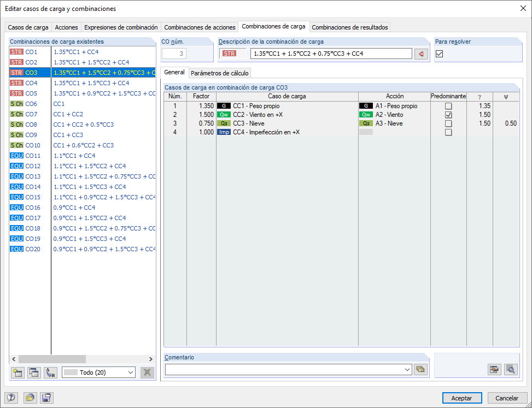Viewport: 532px width, 408px height.
Task: Click EQU badge of CO11
Action: pyautogui.click(x=16, y=156)
